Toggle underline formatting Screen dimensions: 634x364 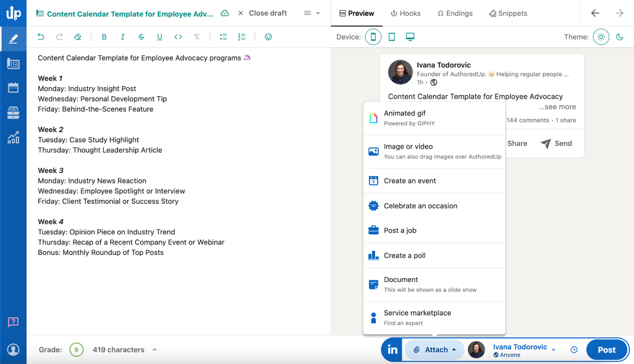pos(159,37)
